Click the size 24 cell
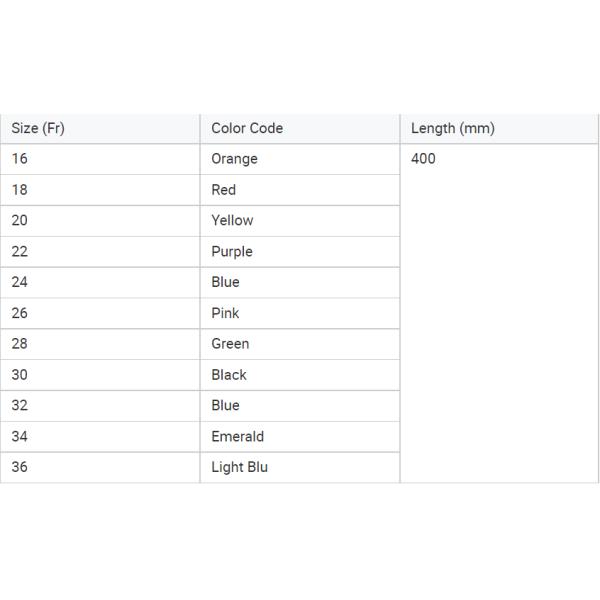Screen dimensions: 600x600 (20, 282)
